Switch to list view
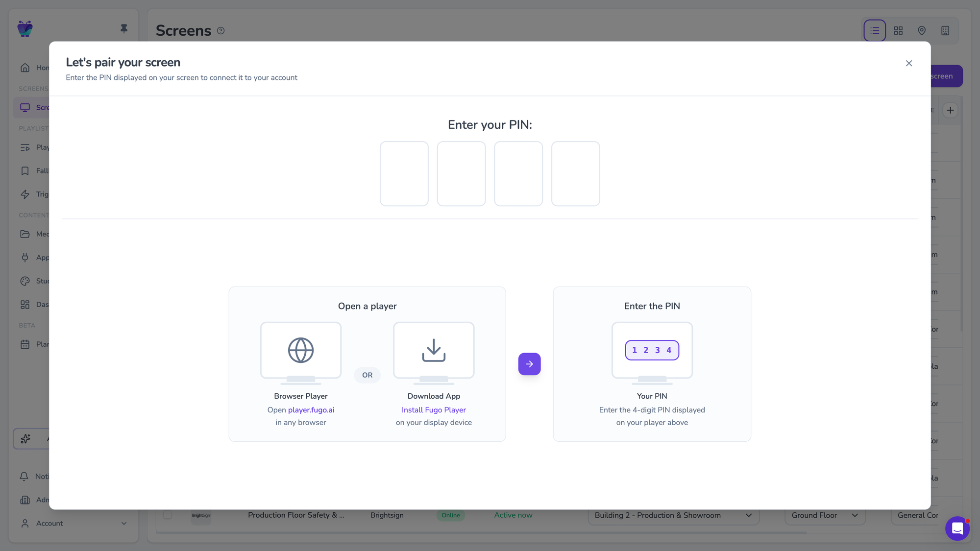The width and height of the screenshot is (980, 551). [x=875, y=31]
